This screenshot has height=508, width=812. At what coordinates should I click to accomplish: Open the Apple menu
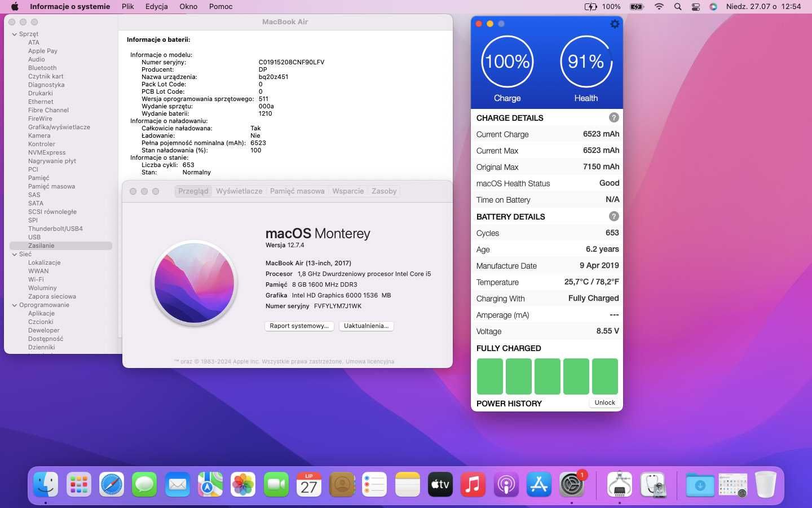15,7
